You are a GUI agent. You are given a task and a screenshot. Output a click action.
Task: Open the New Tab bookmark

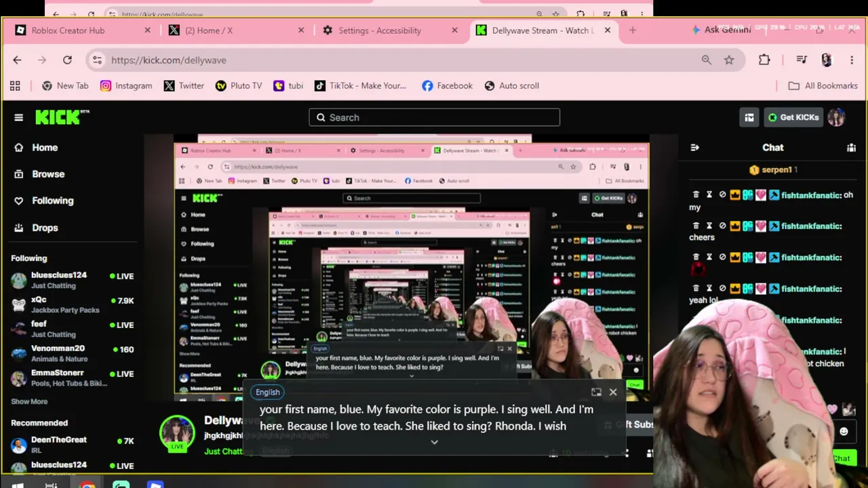65,85
